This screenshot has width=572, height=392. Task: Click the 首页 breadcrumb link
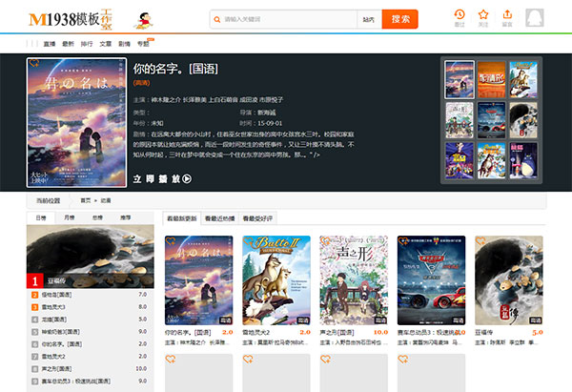click(x=86, y=200)
